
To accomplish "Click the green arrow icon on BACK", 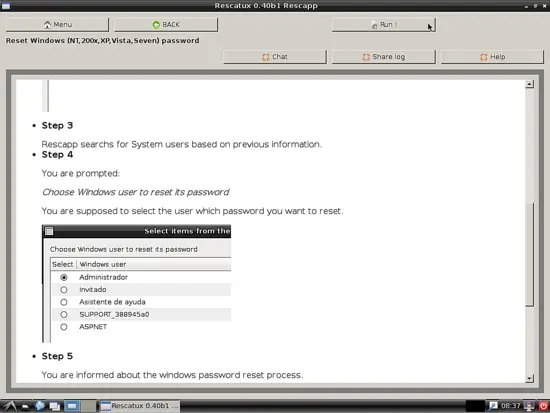I will (156, 25).
